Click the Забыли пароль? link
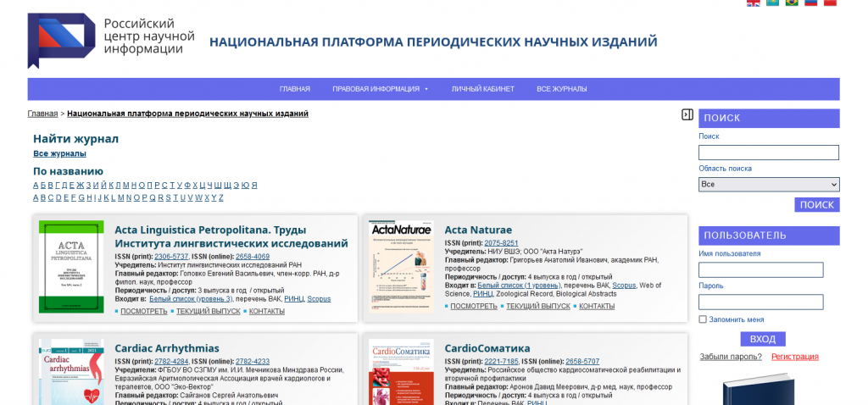This screenshot has height=405, width=868. tap(732, 357)
